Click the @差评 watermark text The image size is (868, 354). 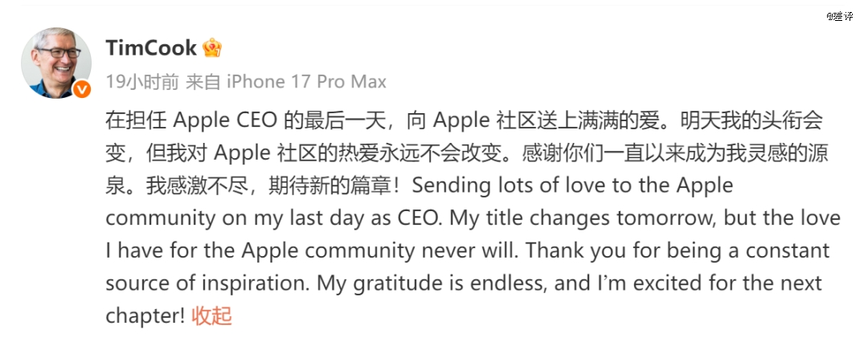point(840,17)
